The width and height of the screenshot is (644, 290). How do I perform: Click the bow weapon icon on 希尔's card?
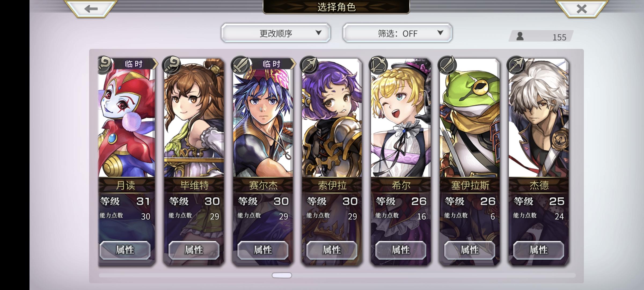tap(378, 65)
